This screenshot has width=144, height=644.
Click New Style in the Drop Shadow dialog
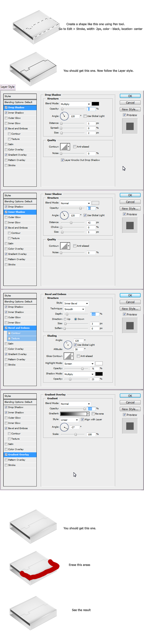tap(130, 109)
